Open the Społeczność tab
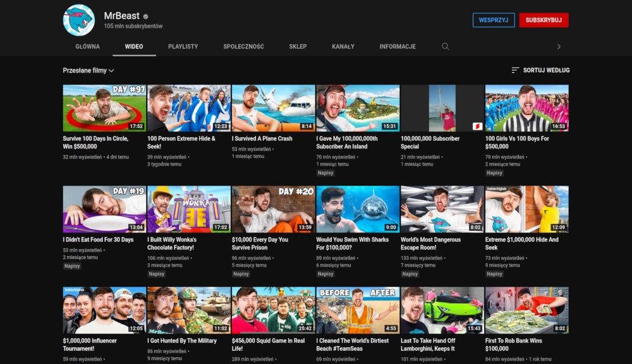Viewport: 632px width, 364px height. pyautogui.click(x=243, y=46)
